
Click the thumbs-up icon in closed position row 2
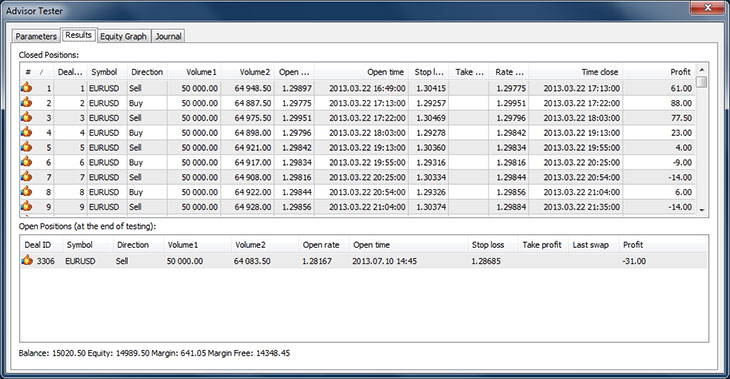coord(27,102)
